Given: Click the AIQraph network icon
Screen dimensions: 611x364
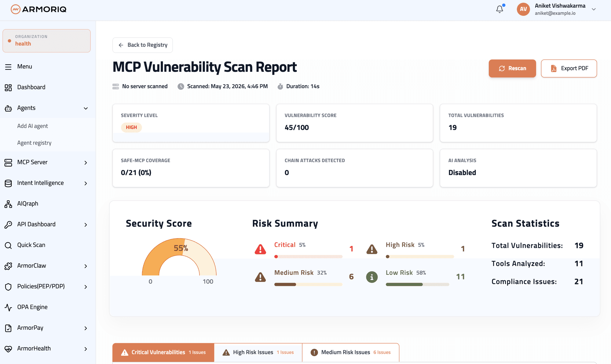Looking at the screenshot, I should click(8, 204).
